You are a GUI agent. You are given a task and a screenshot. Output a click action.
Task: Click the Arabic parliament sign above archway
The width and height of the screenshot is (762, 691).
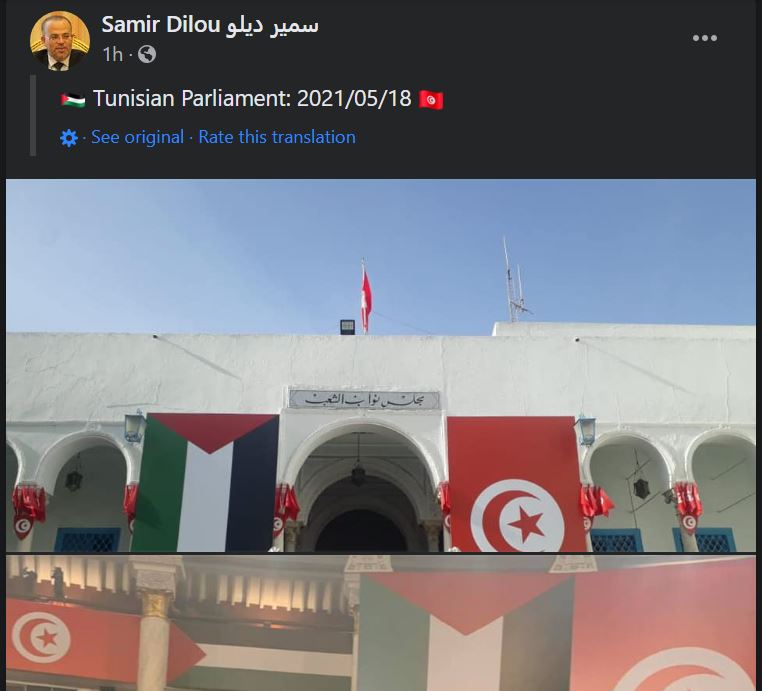pyautogui.click(x=364, y=399)
